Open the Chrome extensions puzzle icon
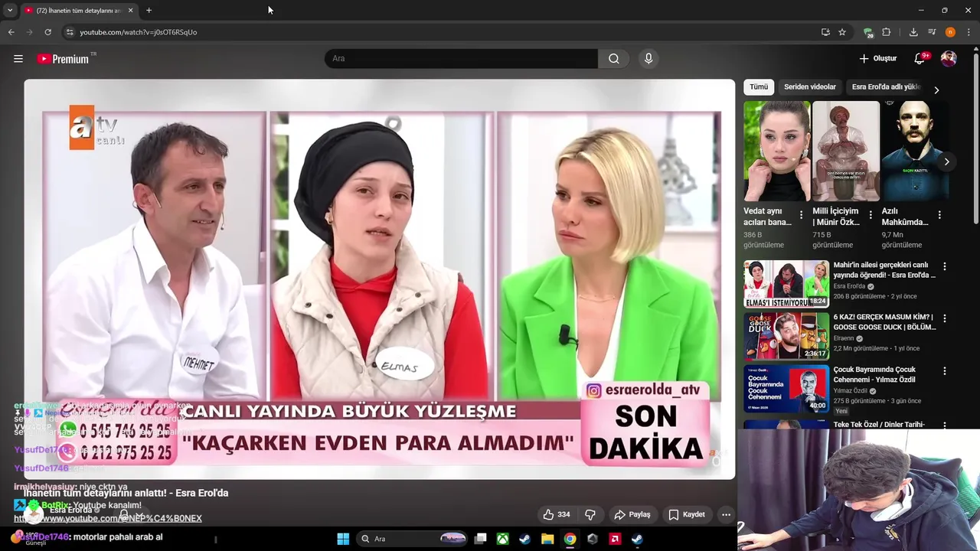The height and width of the screenshot is (551, 980). click(x=887, y=32)
